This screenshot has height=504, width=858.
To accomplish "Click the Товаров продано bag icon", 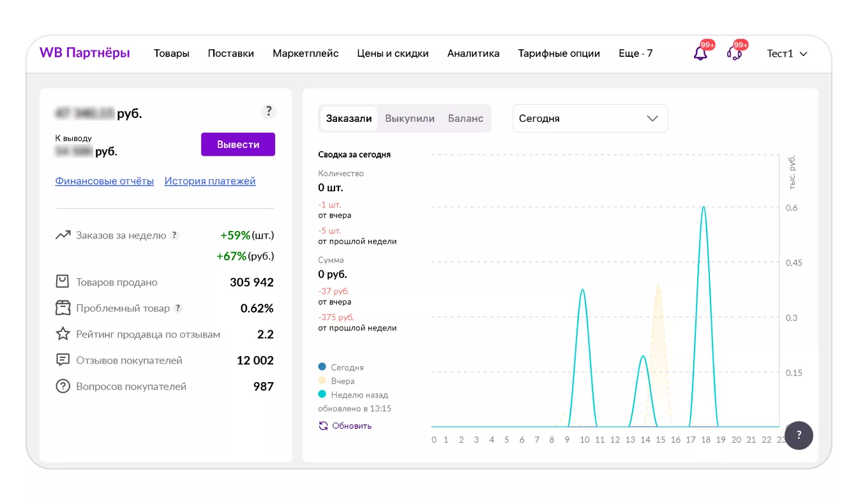I will [x=63, y=282].
